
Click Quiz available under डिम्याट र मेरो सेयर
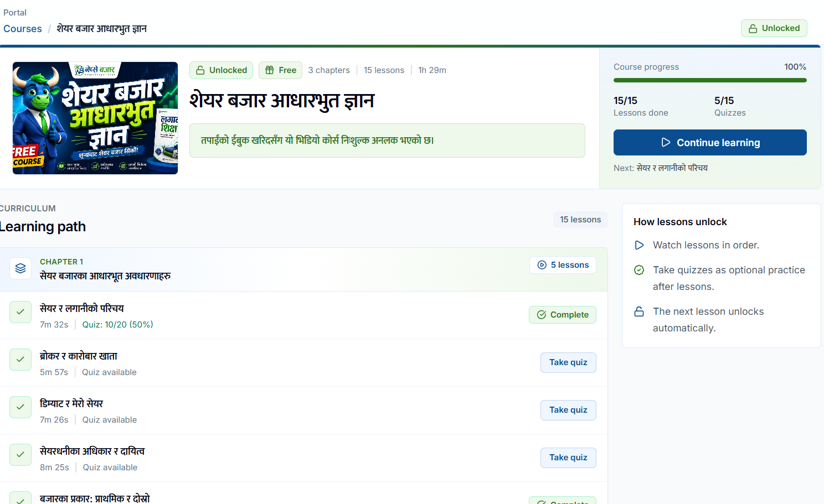(110, 420)
